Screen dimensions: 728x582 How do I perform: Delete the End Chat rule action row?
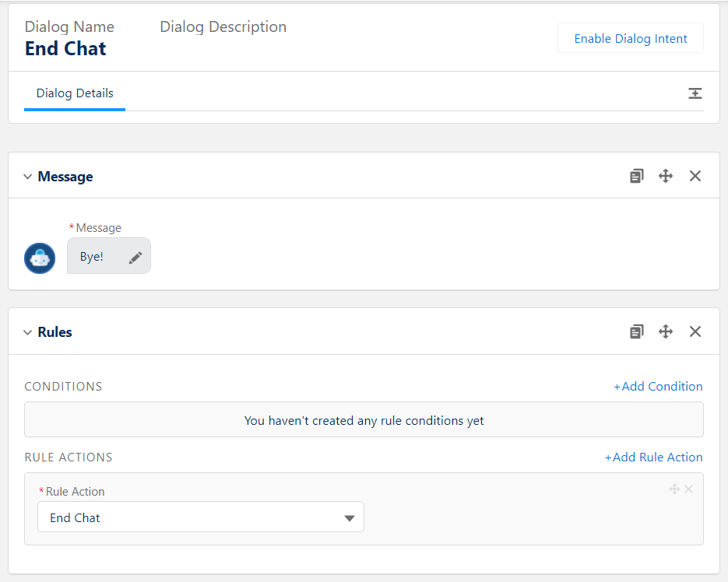tap(688, 489)
